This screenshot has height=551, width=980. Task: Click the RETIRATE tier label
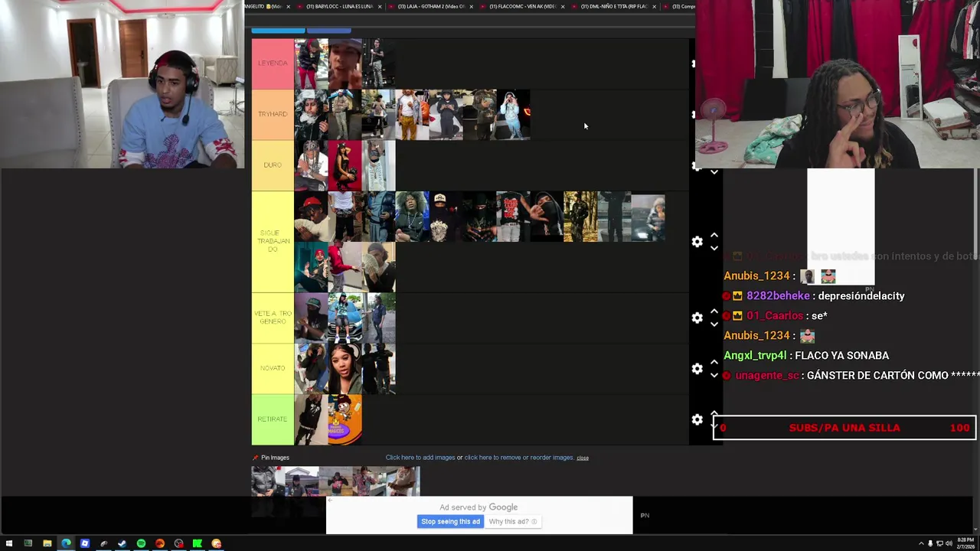point(273,419)
